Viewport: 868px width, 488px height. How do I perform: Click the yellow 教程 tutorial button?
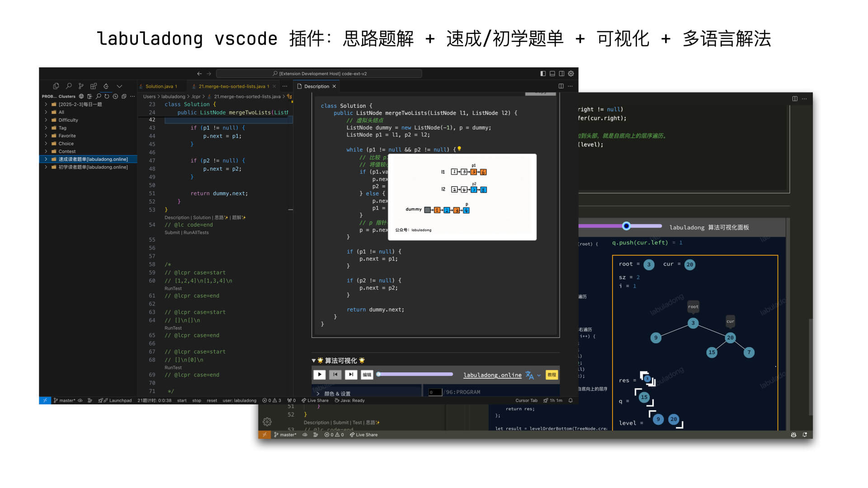pos(552,374)
